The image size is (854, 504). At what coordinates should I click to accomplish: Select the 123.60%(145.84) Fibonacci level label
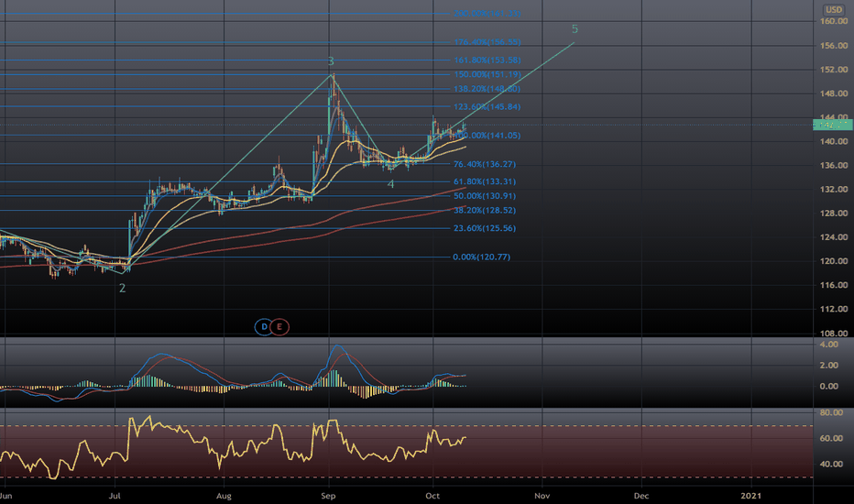(487, 107)
